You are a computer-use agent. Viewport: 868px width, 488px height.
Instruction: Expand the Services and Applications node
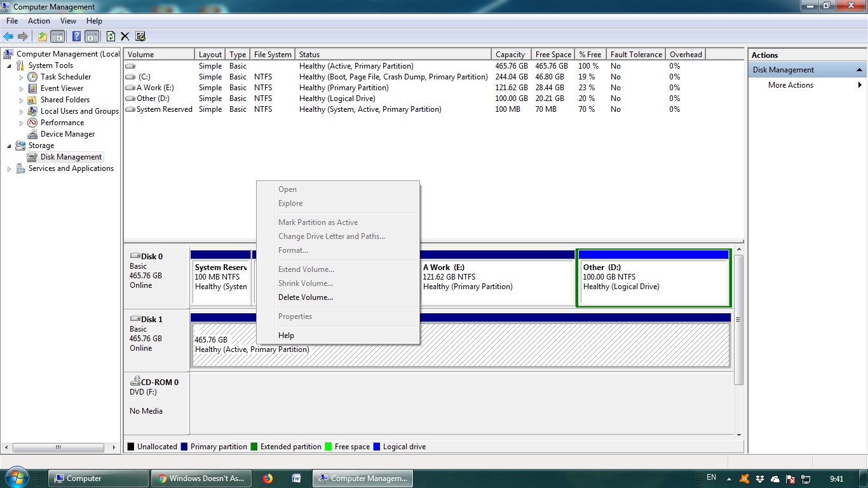coord(9,168)
